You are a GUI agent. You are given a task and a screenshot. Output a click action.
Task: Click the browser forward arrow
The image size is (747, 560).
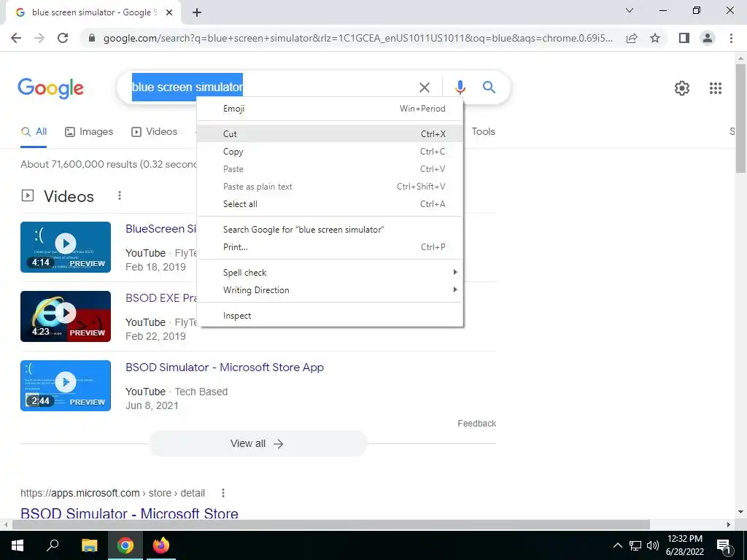pos(39,38)
